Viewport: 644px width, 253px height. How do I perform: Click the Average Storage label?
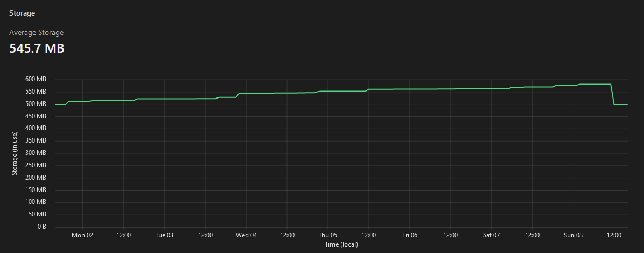pos(36,33)
